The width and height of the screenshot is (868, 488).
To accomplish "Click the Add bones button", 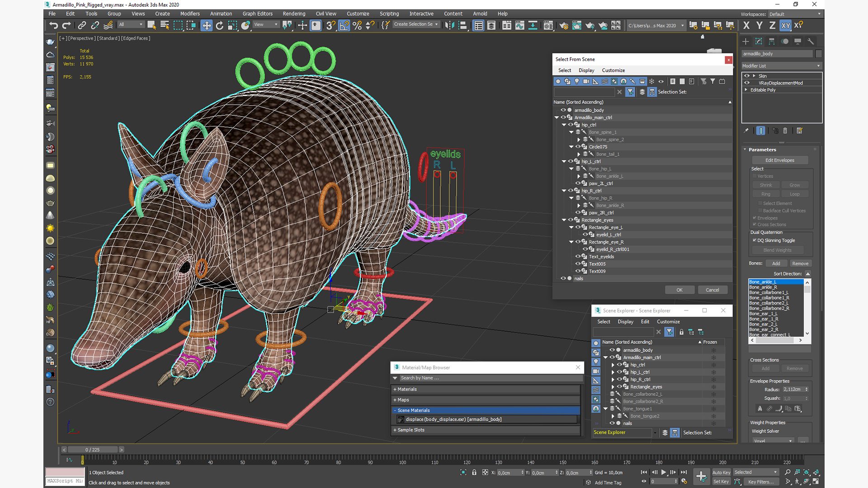I will [x=776, y=263].
